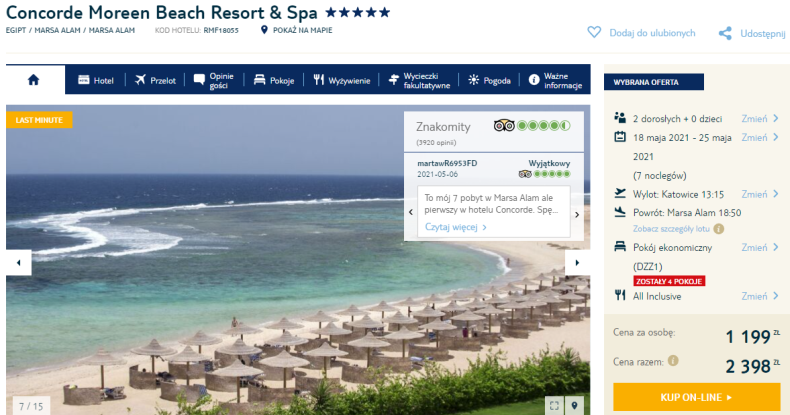Change All Inclusive board via Zmień
The height and width of the screenshot is (415, 790).
tap(760, 296)
